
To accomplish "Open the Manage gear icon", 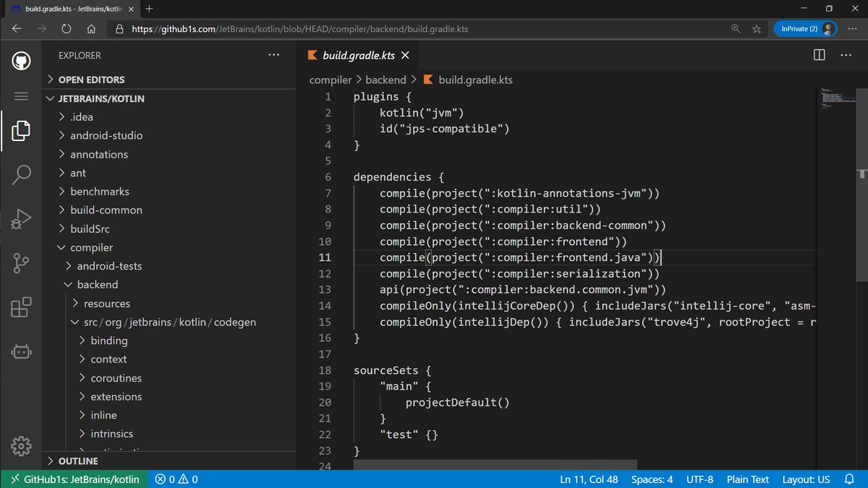I will click(21, 445).
